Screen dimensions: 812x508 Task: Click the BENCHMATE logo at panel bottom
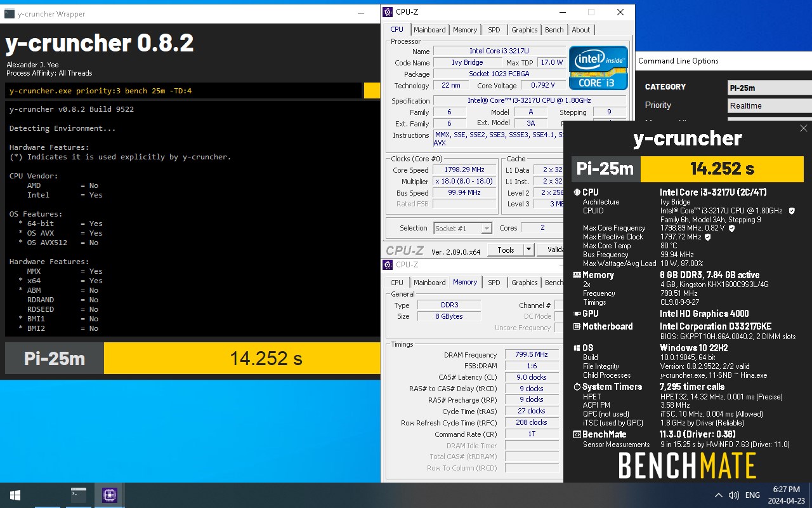pos(688,465)
